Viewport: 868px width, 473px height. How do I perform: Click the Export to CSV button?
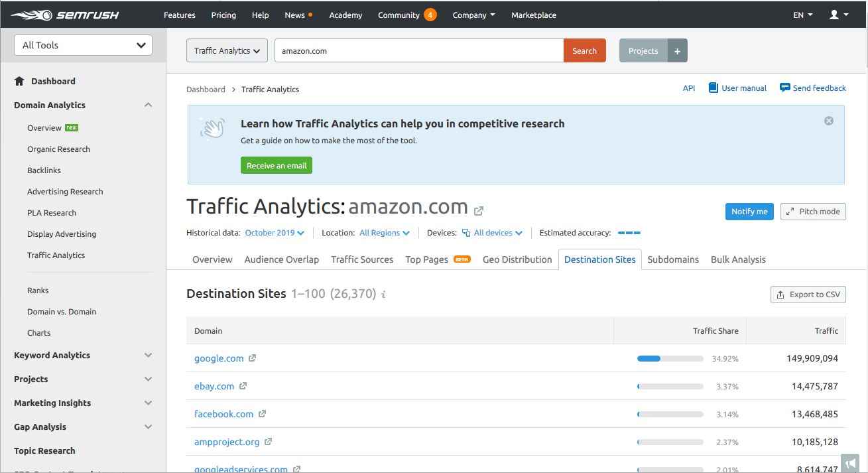point(808,294)
